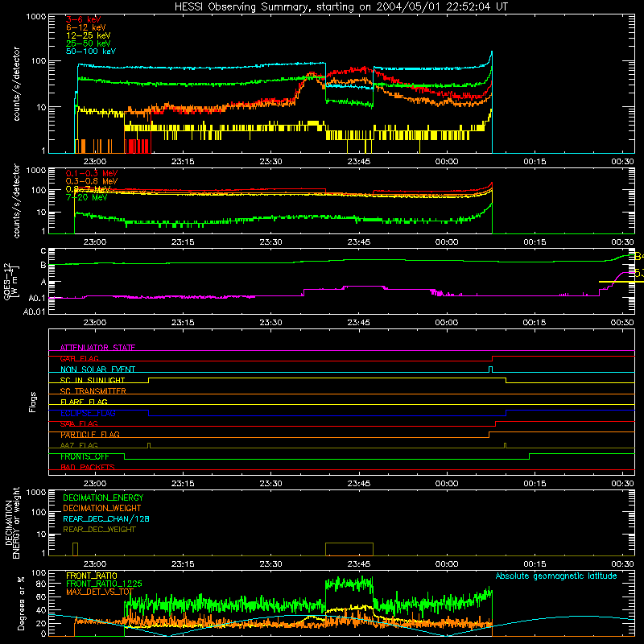
Task: Select the BAD_PACKETS flag label
Action: pyautogui.click(x=88, y=467)
